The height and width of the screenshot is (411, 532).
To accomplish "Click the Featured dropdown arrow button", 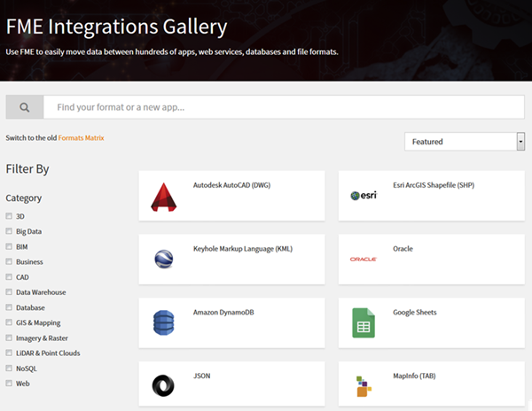I will click(x=520, y=142).
